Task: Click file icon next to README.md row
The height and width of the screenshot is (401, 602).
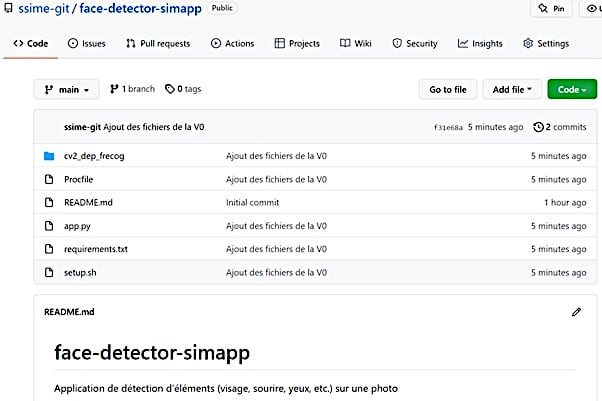Action: (49, 202)
